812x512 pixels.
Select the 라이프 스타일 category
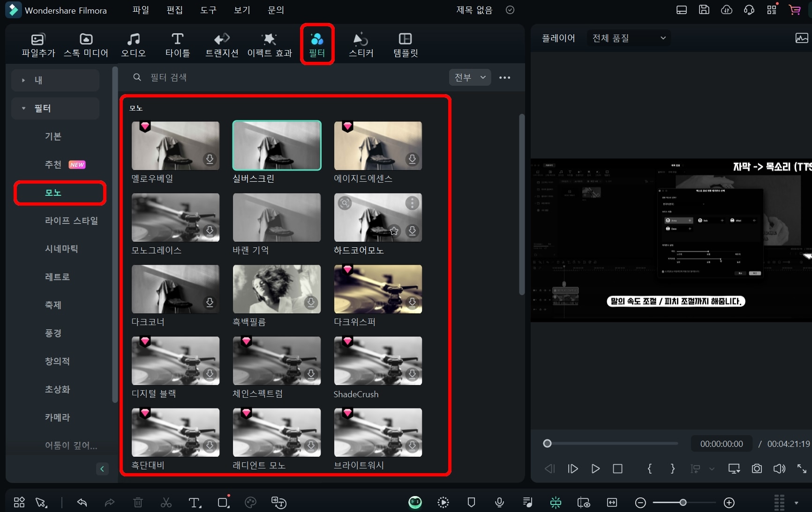71,221
